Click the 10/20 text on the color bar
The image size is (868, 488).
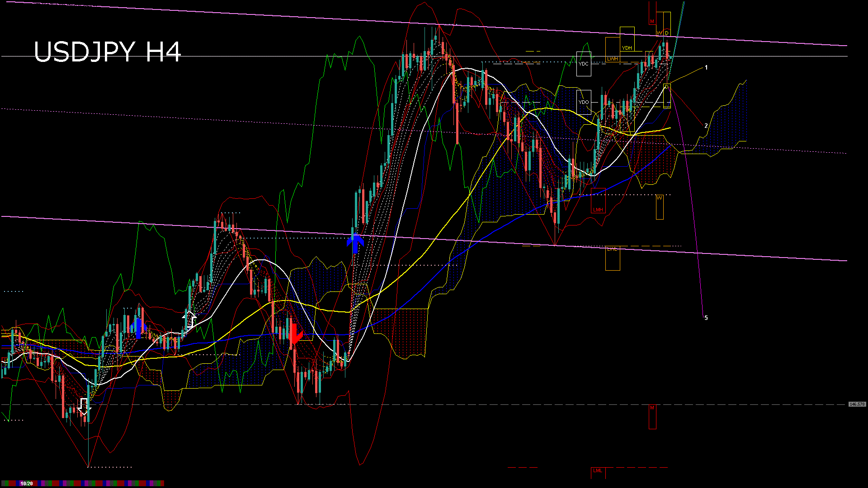pos(27,483)
